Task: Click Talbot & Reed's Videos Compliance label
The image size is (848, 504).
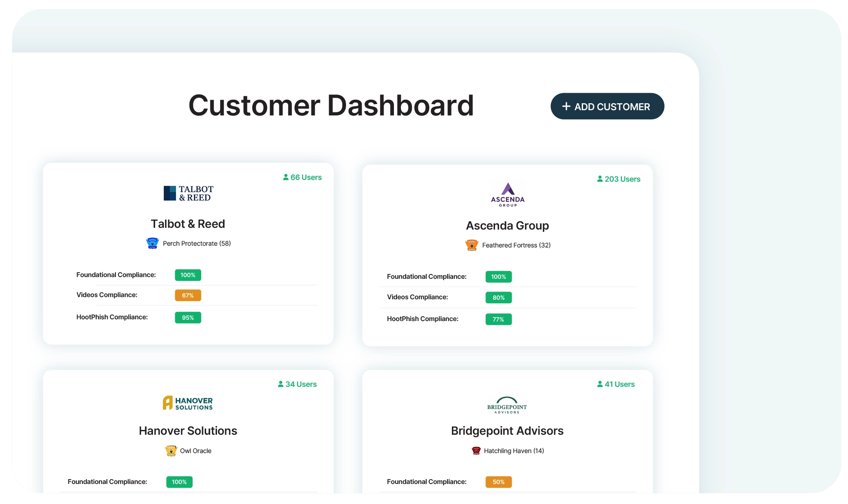Action: point(107,295)
